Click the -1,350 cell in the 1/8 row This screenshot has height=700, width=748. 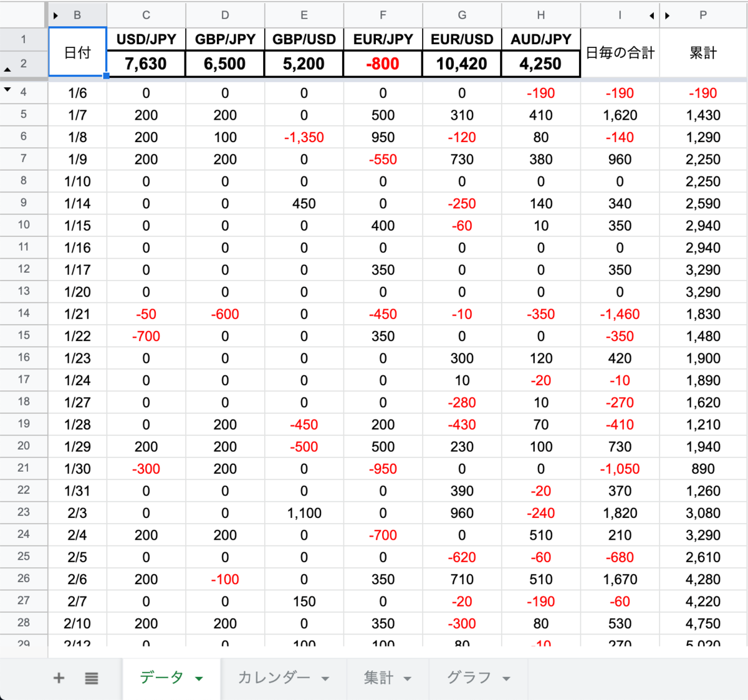coord(304,137)
